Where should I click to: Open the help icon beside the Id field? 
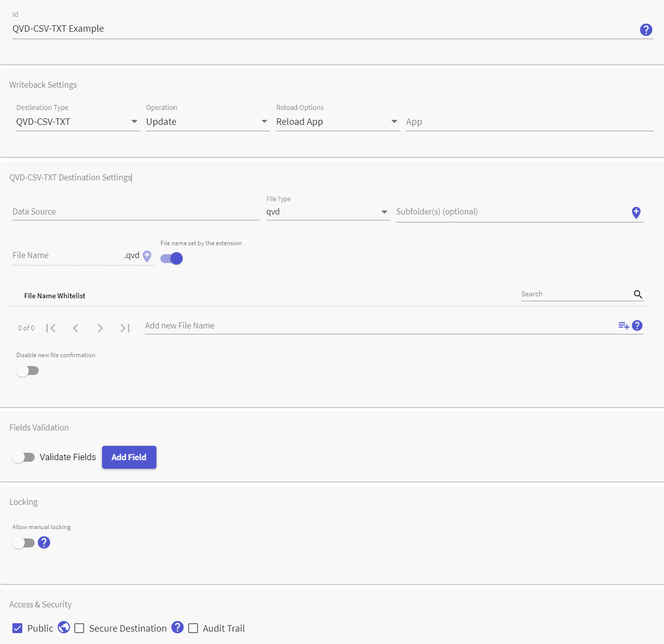tap(646, 30)
